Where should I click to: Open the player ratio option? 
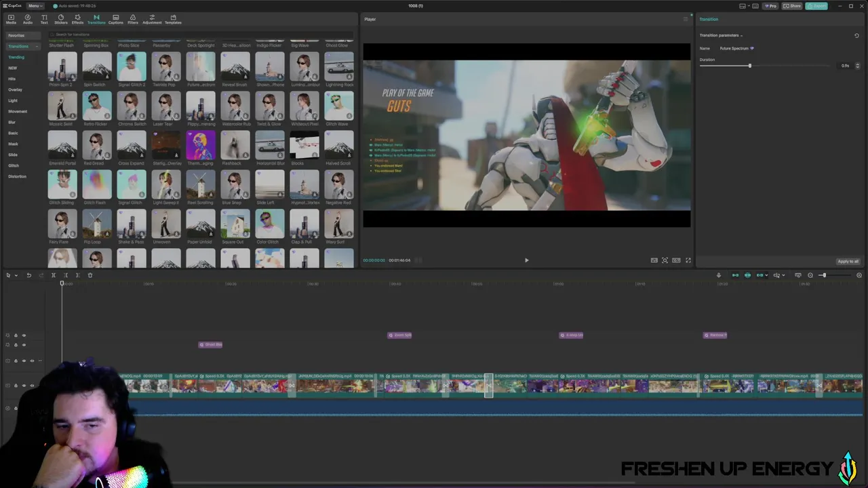pyautogui.click(x=676, y=260)
